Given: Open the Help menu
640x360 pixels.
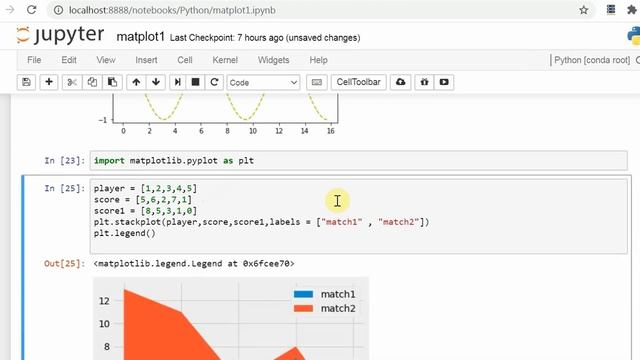Looking at the screenshot, I should coord(318,60).
